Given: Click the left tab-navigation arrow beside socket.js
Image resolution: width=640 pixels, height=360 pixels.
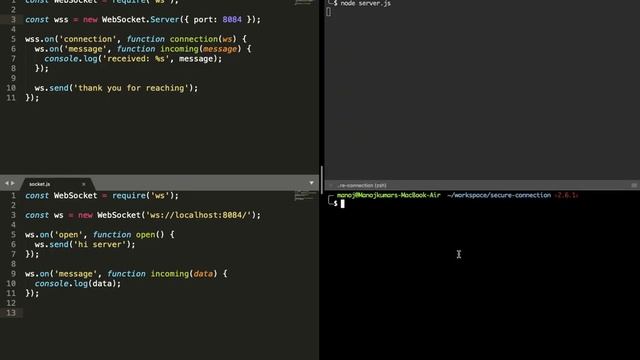Looking at the screenshot, I should tap(7, 184).
